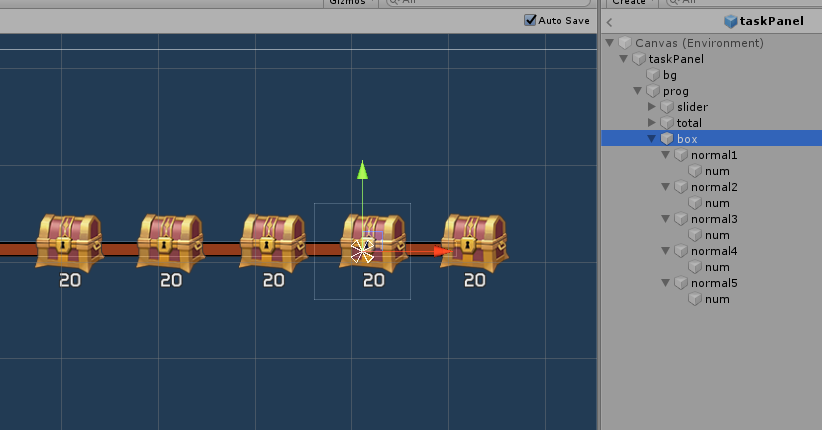
Task: Click the cube icon next to normal4
Action: pyautogui.click(x=681, y=251)
